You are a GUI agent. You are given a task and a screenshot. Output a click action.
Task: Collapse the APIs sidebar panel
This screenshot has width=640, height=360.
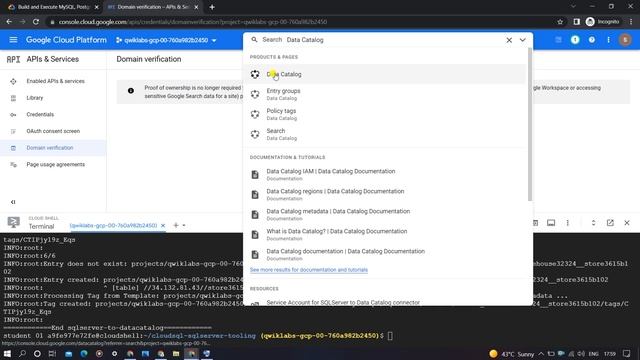tap(13, 202)
